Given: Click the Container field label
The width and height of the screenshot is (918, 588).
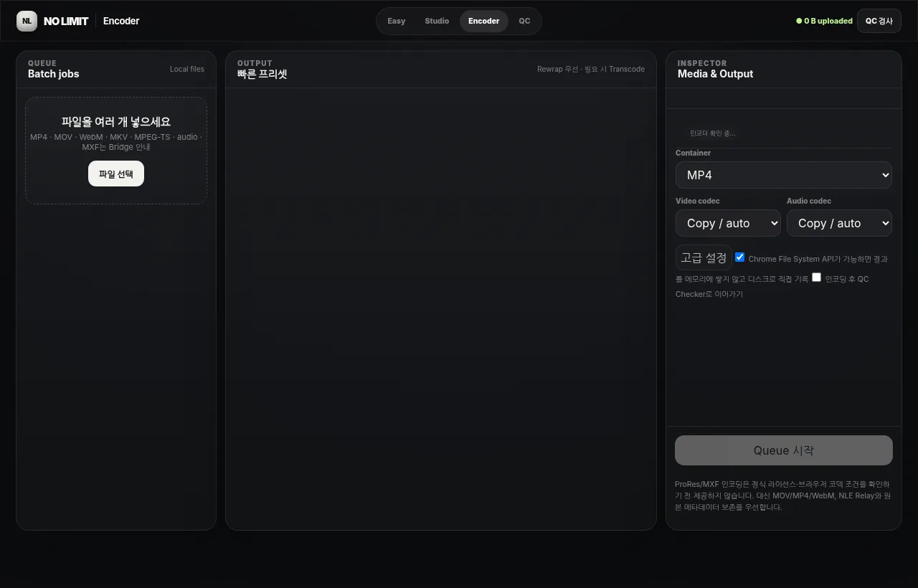Looking at the screenshot, I should (693, 153).
